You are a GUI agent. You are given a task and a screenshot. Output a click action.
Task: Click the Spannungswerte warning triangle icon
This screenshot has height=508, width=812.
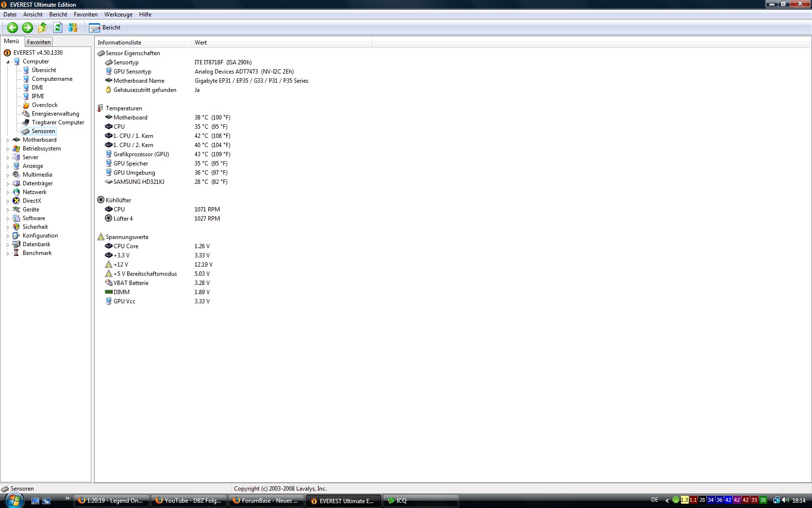101,237
